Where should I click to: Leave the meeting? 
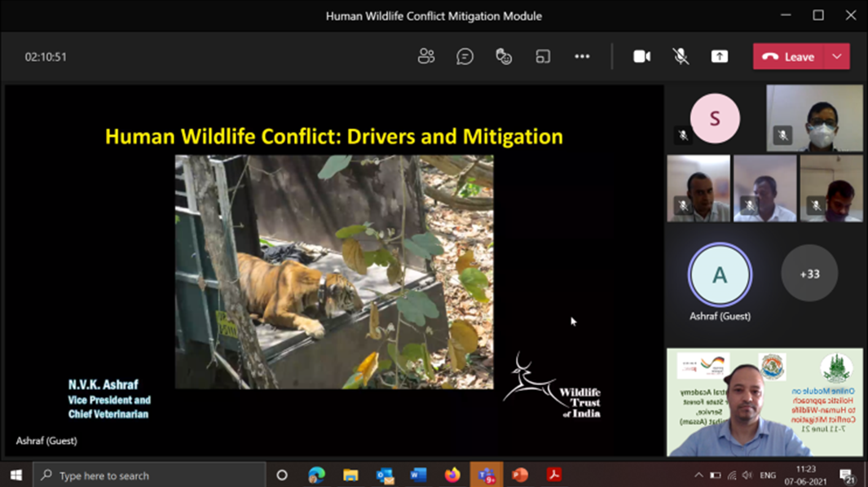click(789, 57)
